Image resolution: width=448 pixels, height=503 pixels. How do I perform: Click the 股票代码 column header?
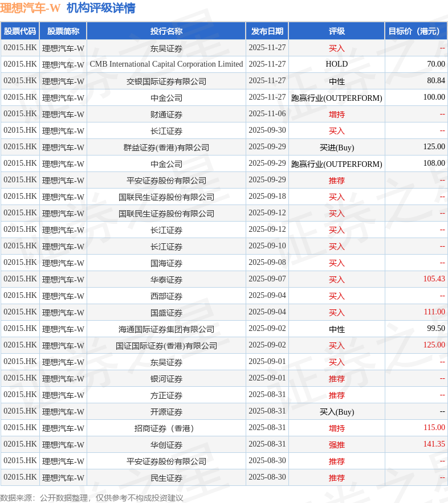click(x=20, y=31)
